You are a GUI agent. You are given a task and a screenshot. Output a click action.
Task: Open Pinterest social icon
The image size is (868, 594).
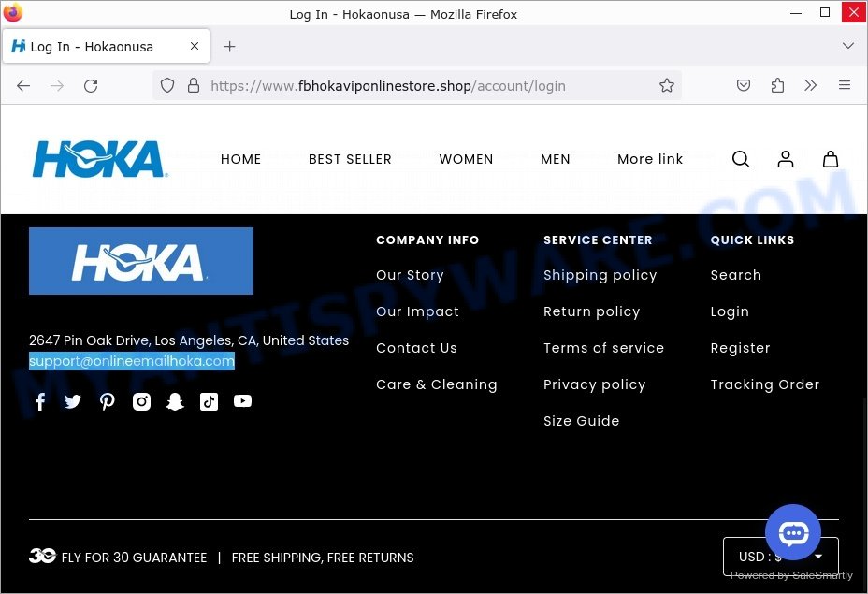tap(107, 401)
